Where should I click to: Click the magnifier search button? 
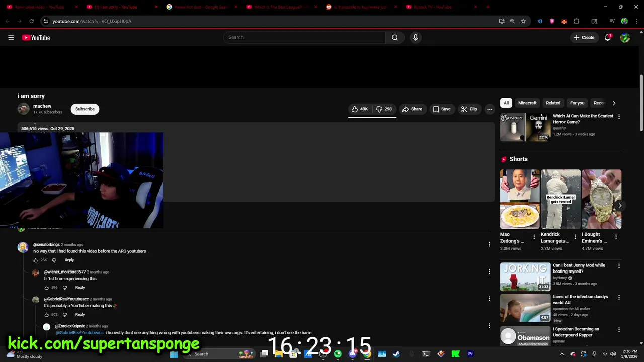click(x=395, y=37)
